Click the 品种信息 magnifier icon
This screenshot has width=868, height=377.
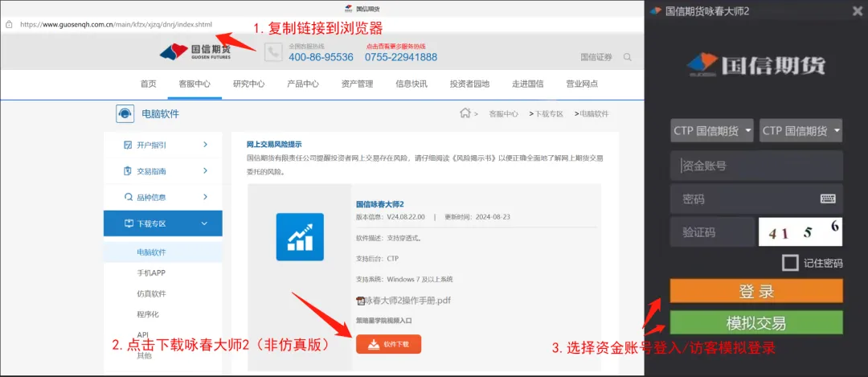coord(128,197)
